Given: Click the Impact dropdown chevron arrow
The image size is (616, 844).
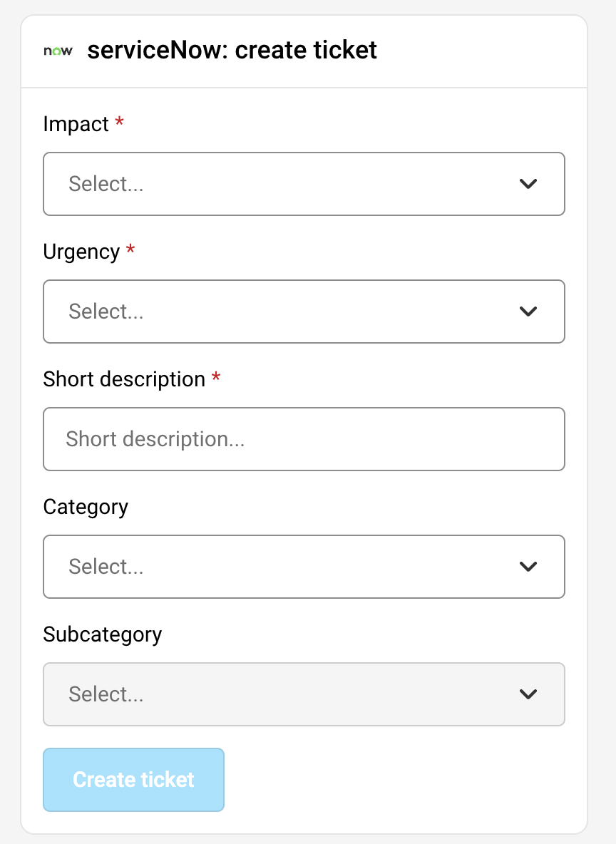Looking at the screenshot, I should point(528,184).
